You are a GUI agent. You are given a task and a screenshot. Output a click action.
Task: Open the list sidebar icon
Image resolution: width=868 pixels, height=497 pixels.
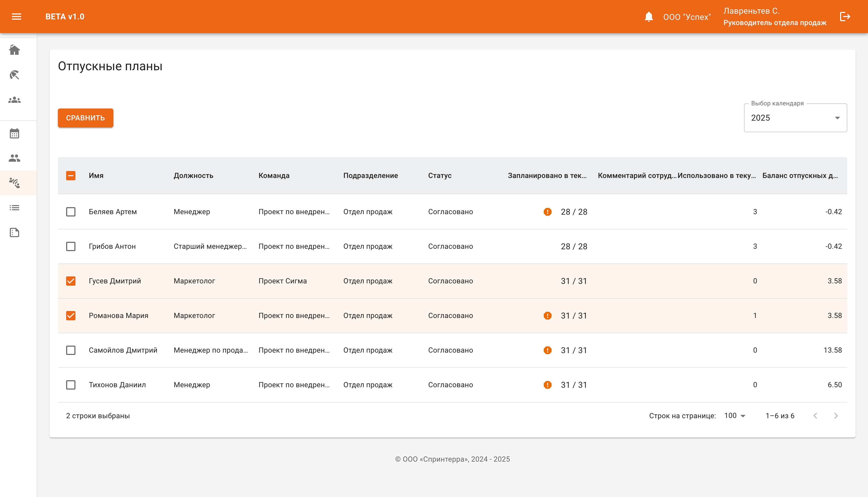tap(14, 207)
